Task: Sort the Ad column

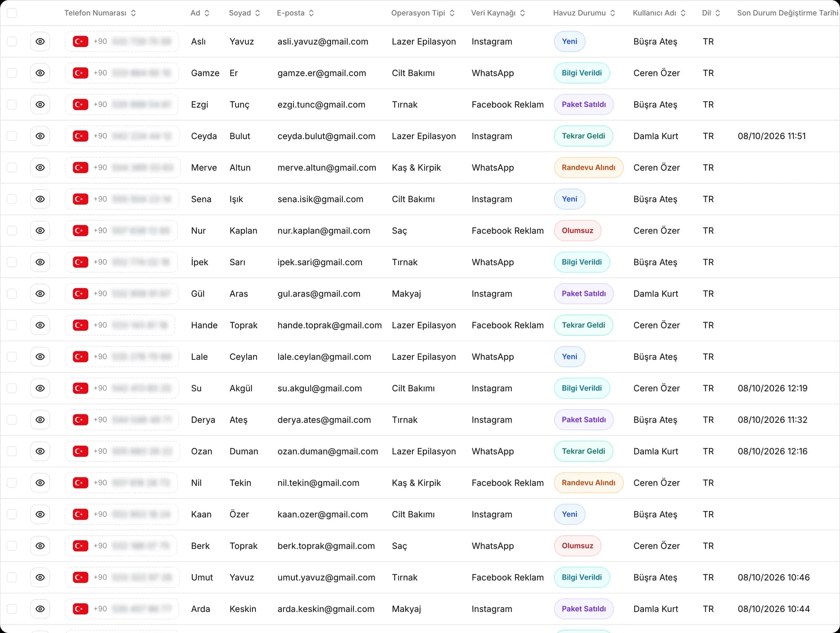Action: coord(200,13)
